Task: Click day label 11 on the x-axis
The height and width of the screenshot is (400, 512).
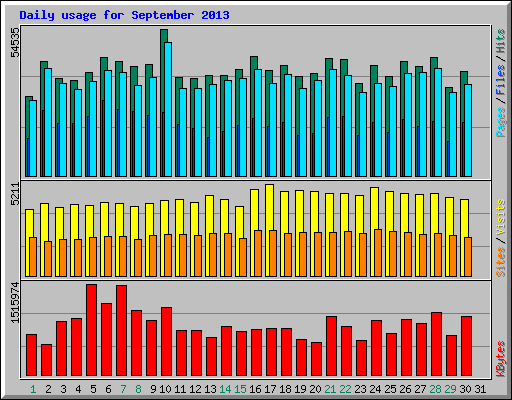Action: (x=180, y=389)
